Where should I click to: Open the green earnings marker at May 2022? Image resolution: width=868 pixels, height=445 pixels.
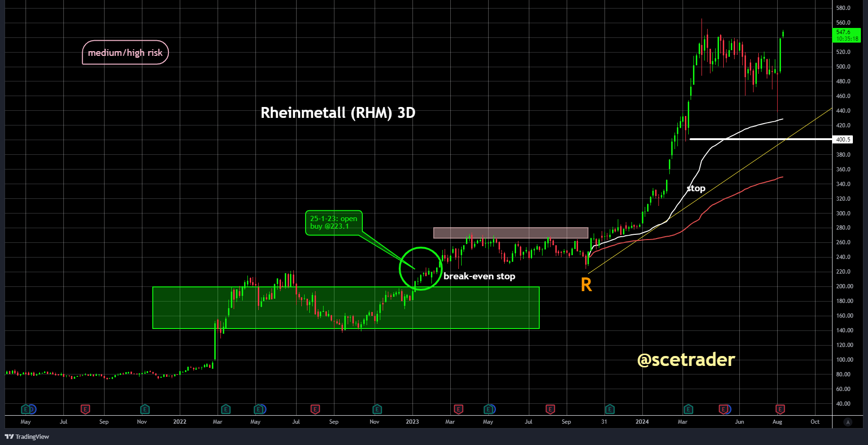pos(258,409)
